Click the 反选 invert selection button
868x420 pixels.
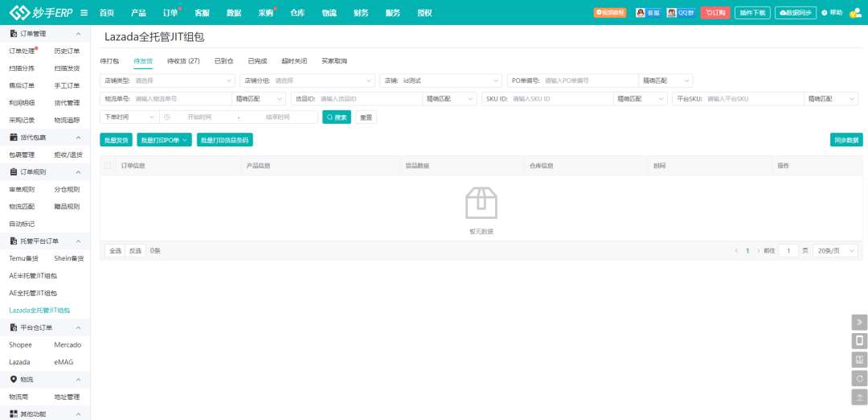[x=136, y=251]
